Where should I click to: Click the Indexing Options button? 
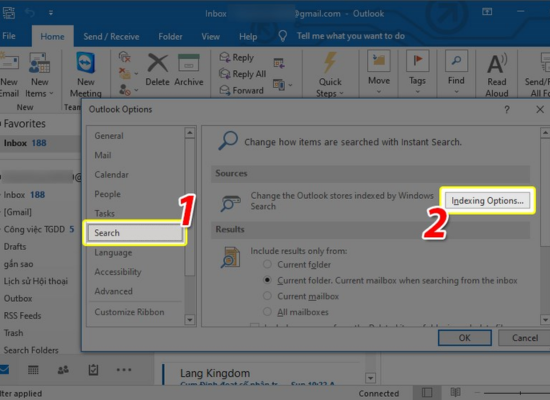pyautogui.click(x=487, y=200)
